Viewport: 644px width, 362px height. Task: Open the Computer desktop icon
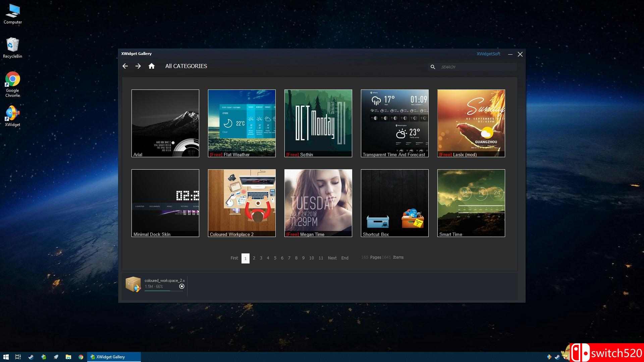click(13, 14)
